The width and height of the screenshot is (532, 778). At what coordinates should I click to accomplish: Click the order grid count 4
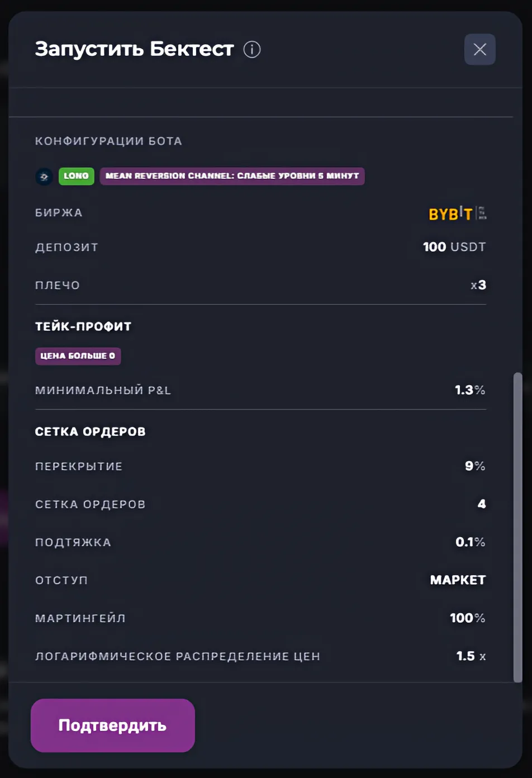click(x=482, y=504)
